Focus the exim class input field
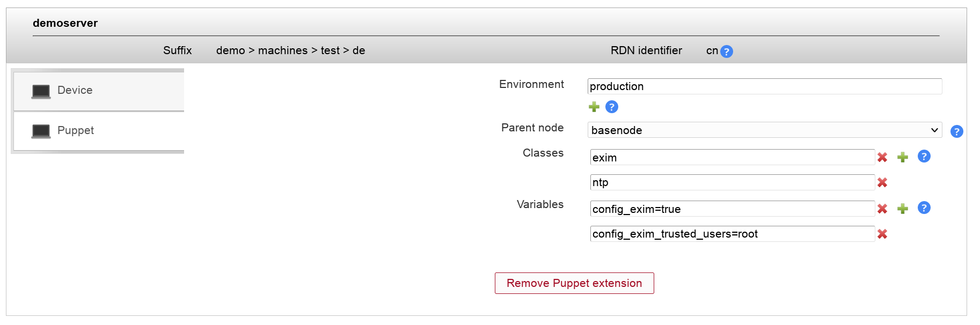The height and width of the screenshot is (325, 980). (732, 158)
